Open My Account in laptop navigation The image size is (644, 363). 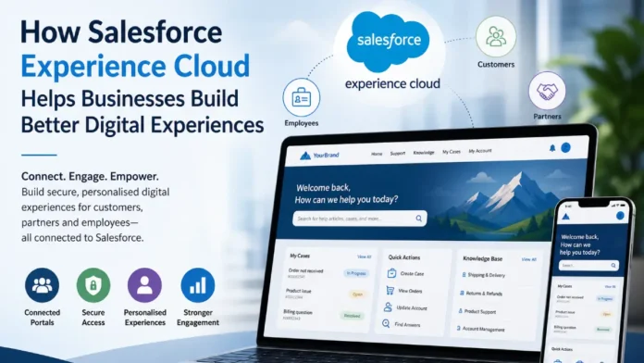(480, 151)
